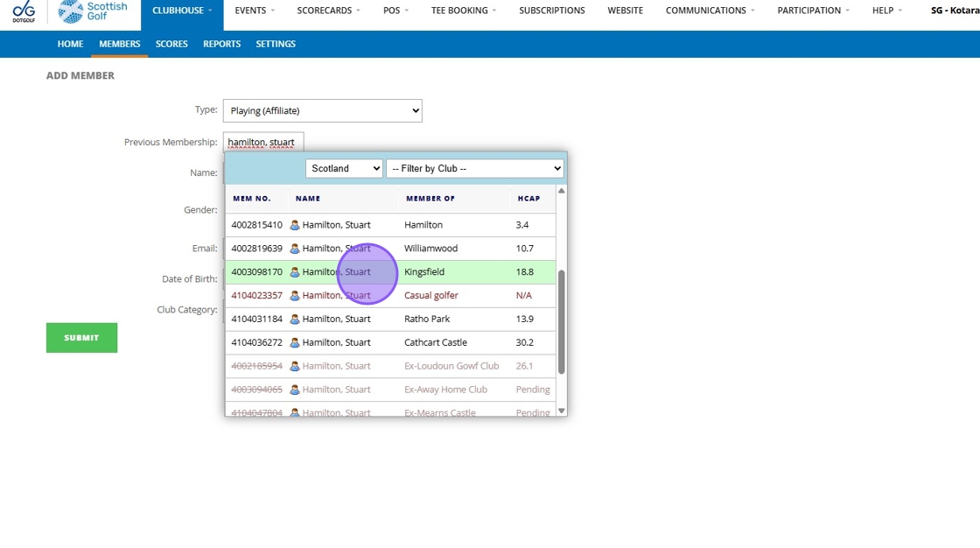Click person icon in Casual golfer row
The height and width of the screenshot is (548, 980).
[x=295, y=296]
